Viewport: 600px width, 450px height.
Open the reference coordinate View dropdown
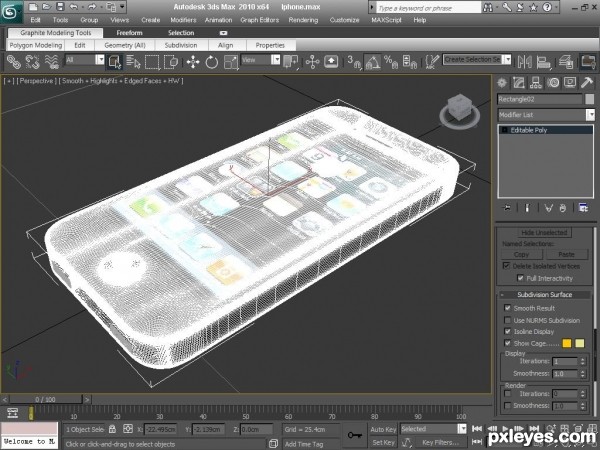click(x=276, y=60)
